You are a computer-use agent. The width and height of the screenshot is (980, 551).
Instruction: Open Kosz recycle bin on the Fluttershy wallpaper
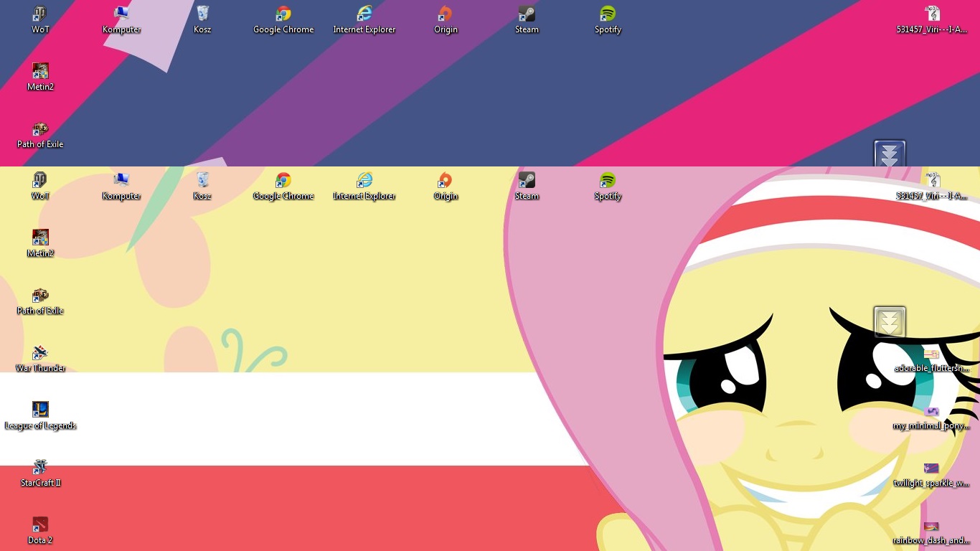(202, 185)
